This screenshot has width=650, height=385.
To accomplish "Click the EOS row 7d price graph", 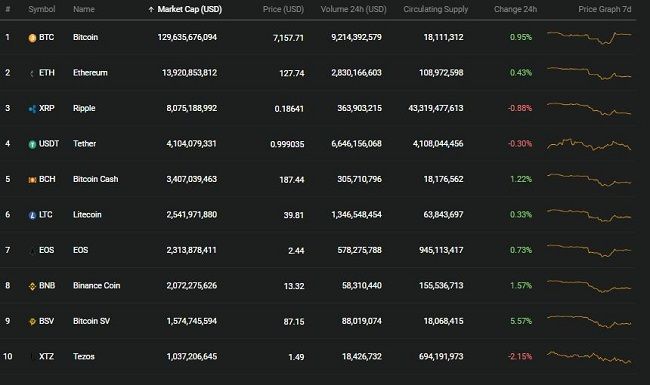I will [589, 250].
